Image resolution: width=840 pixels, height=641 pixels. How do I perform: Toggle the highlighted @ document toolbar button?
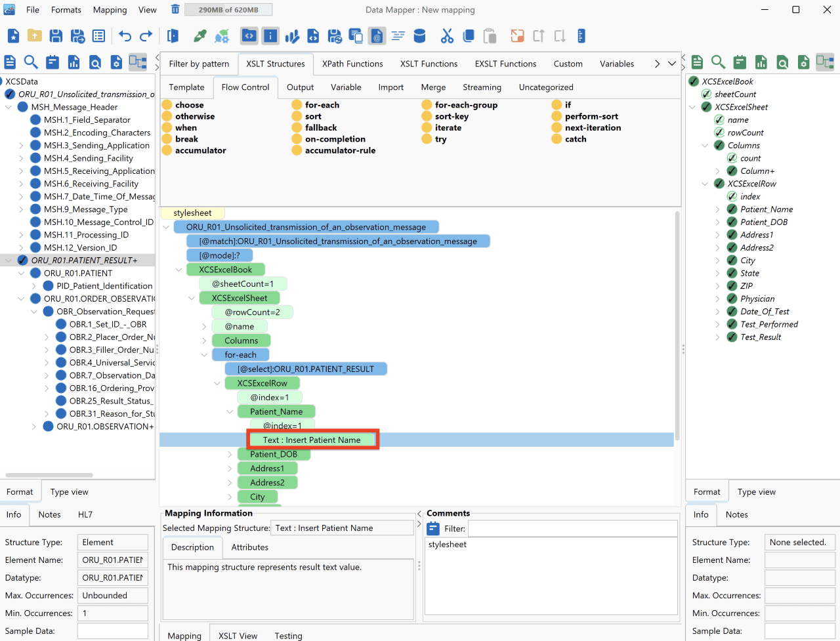[x=377, y=36]
